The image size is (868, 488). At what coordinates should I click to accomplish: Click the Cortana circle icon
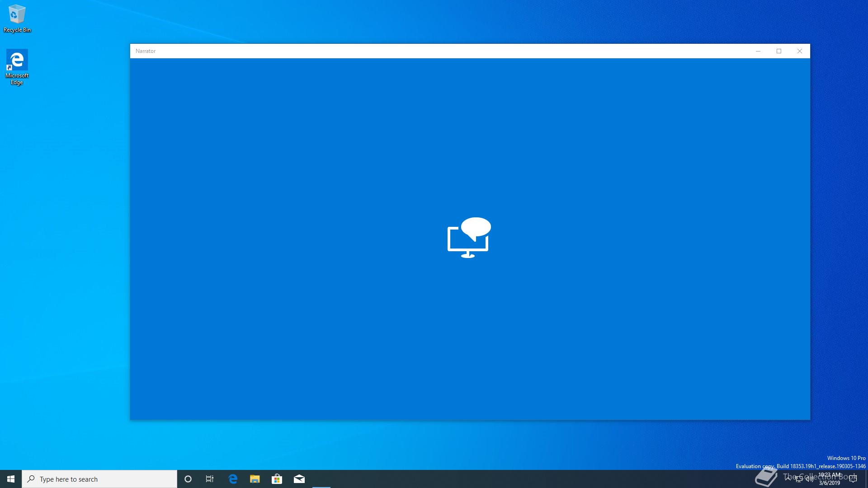point(188,479)
